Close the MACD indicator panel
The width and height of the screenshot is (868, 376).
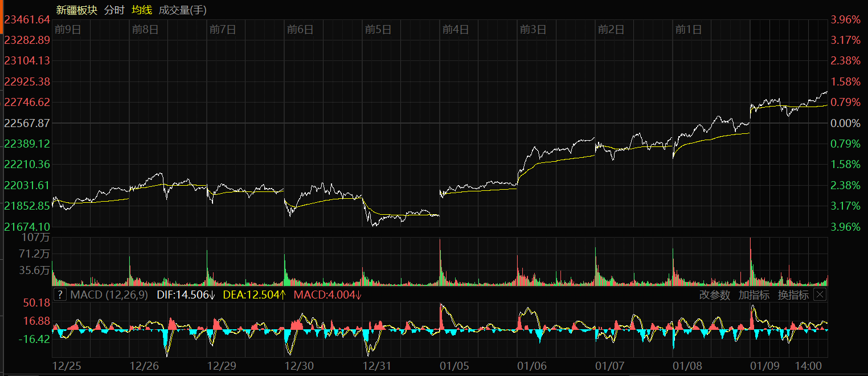819,295
